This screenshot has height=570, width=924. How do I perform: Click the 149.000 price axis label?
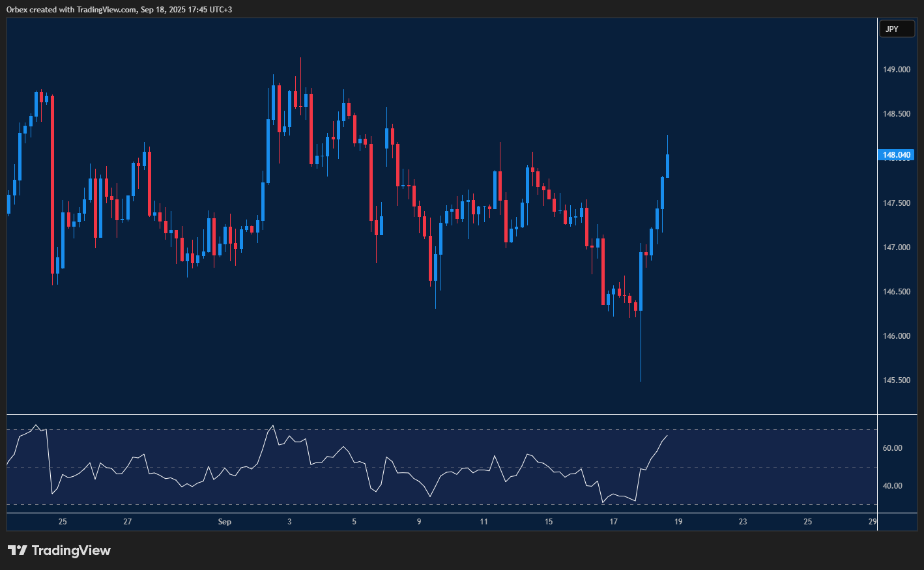click(x=897, y=70)
